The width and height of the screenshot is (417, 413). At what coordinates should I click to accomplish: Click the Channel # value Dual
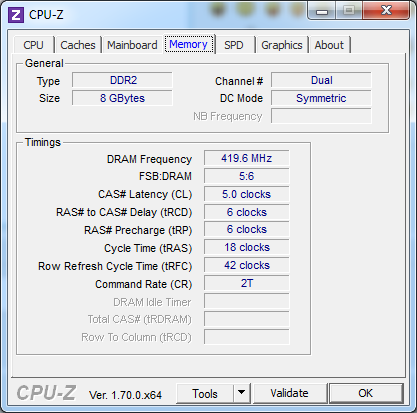[321, 80]
